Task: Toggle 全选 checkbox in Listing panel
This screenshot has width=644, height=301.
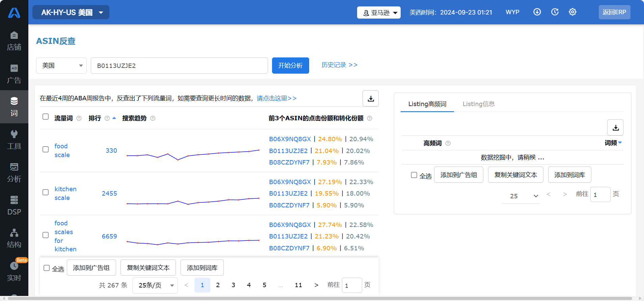Action: coord(414,175)
